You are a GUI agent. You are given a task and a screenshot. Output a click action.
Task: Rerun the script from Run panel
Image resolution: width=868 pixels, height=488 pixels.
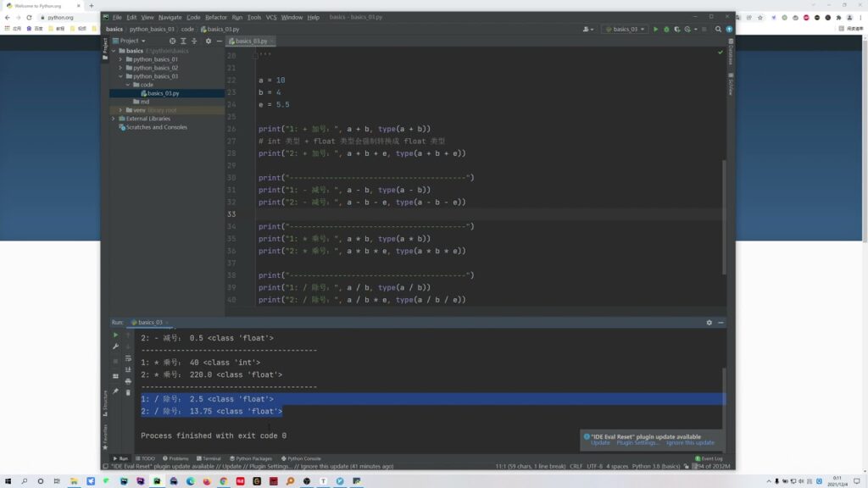(116, 335)
